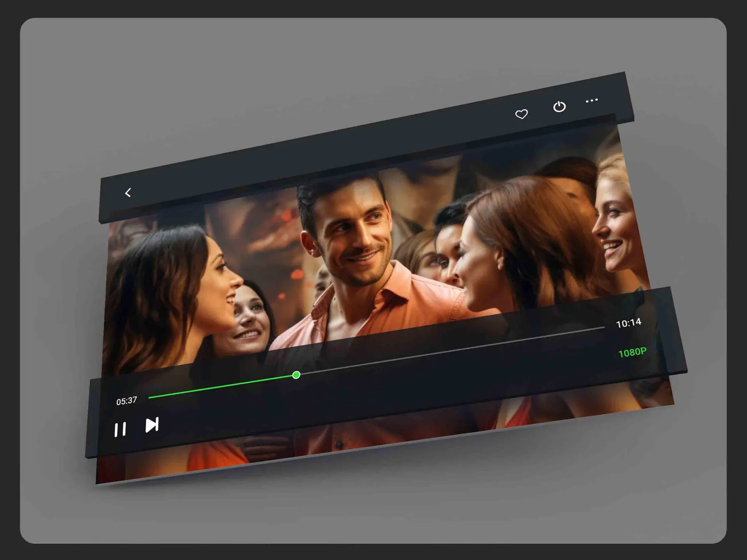The image size is (747, 560).
Task: Click the green 1080P resolution link
Action: (x=632, y=352)
